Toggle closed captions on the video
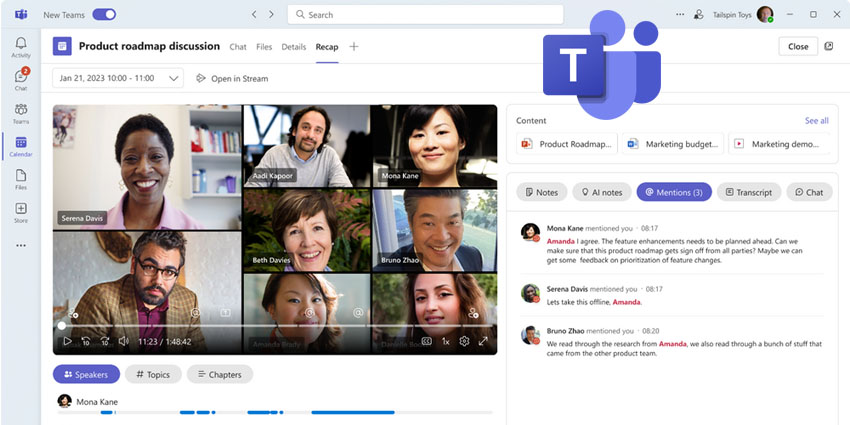850x425 pixels. tap(426, 341)
